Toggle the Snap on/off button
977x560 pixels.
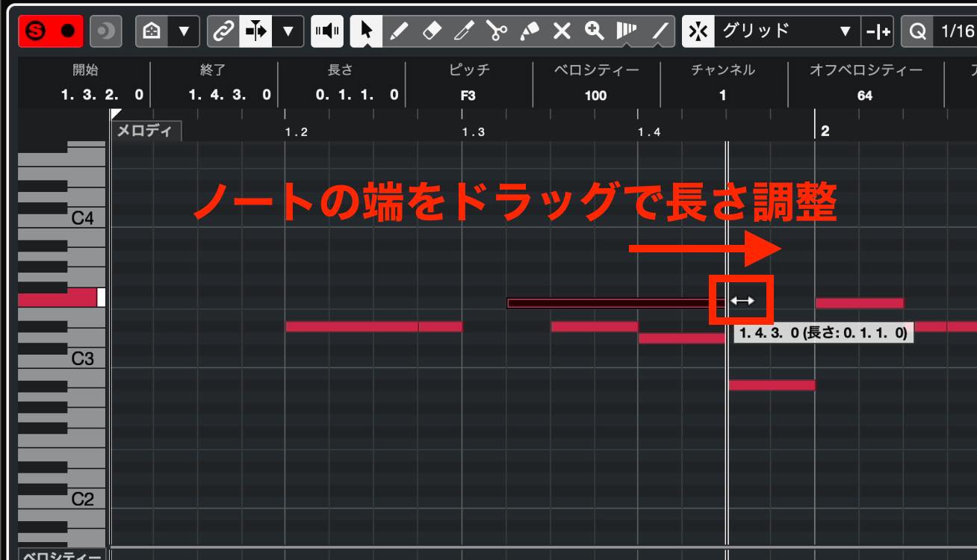coord(698,31)
